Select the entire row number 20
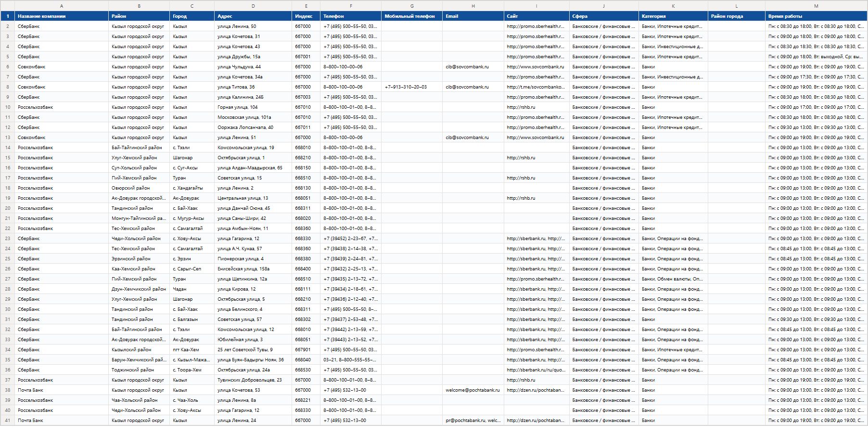 (8, 208)
